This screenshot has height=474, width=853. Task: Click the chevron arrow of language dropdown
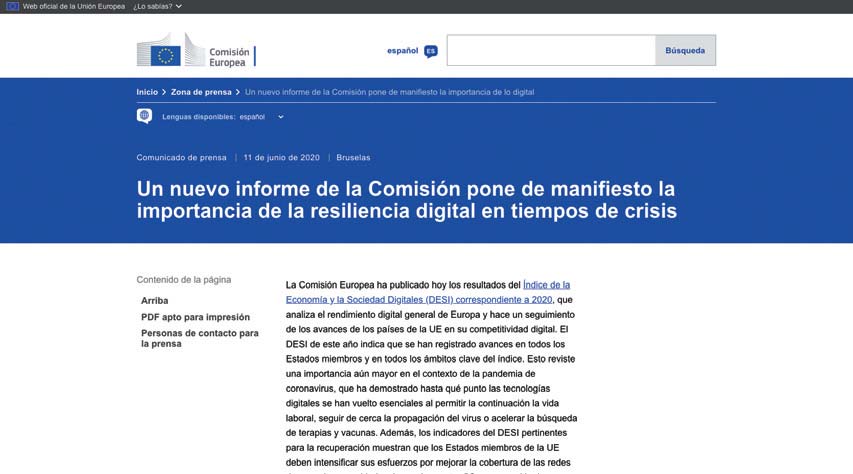pyautogui.click(x=281, y=117)
